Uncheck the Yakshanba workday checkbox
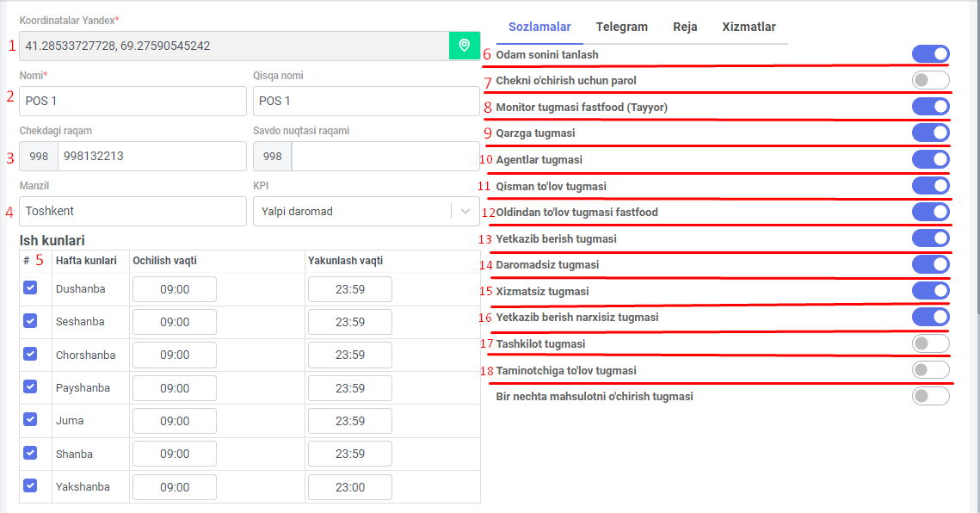Viewport: 980px width, 513px height. tap(30, 485)
